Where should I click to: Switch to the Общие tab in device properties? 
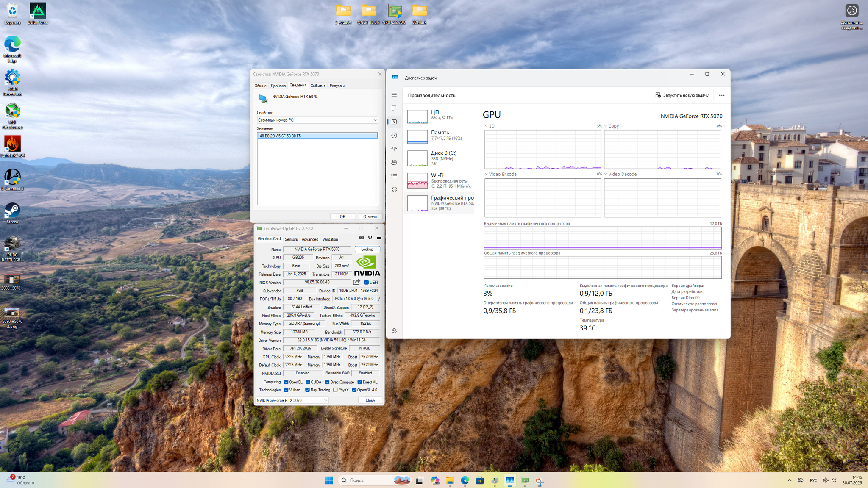[x=260, y=86]
